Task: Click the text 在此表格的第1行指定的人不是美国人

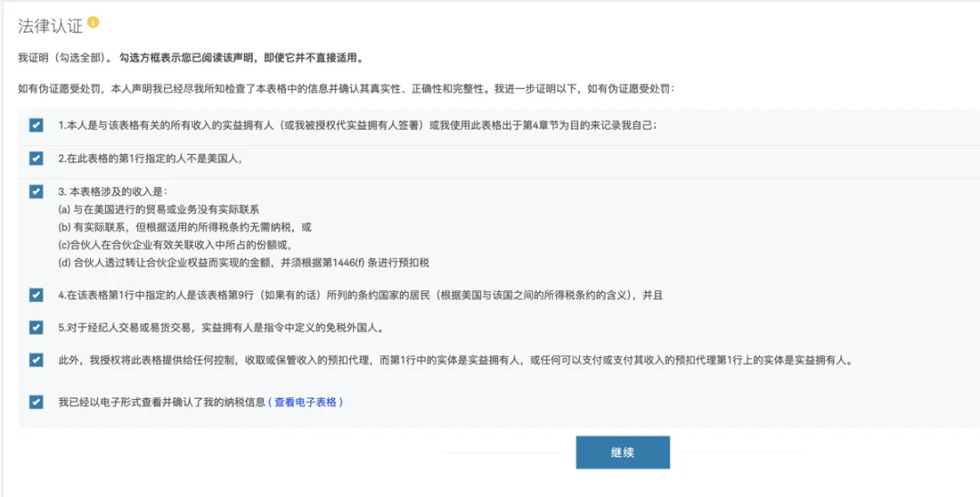Action: pos(150,159)
